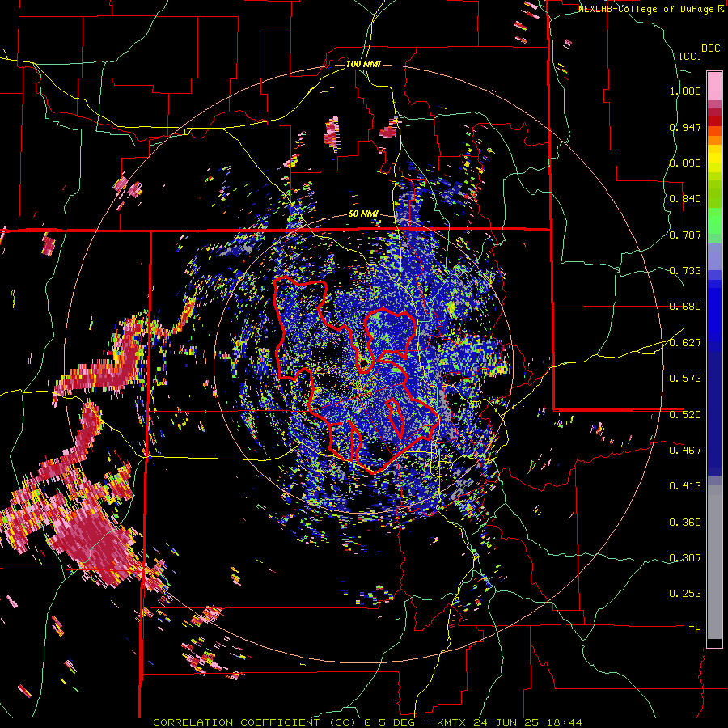Click the 0.840 legend value

[x=685, y=199]
